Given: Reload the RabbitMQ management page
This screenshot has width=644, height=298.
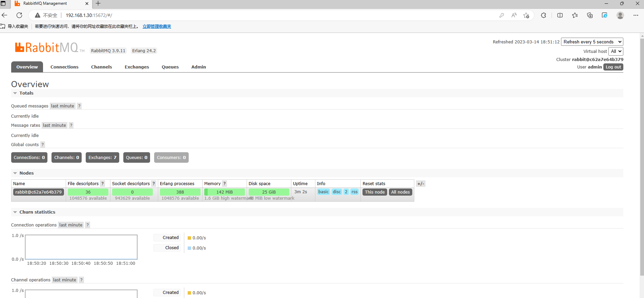Looking at the screenshot, I should [x=19, y=15].
